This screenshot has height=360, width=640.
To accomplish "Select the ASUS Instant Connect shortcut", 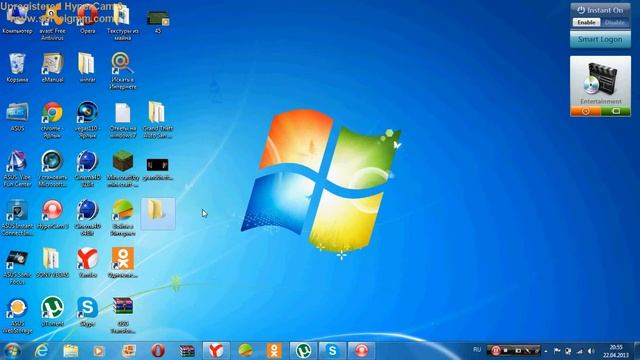I will pos(17,218).
